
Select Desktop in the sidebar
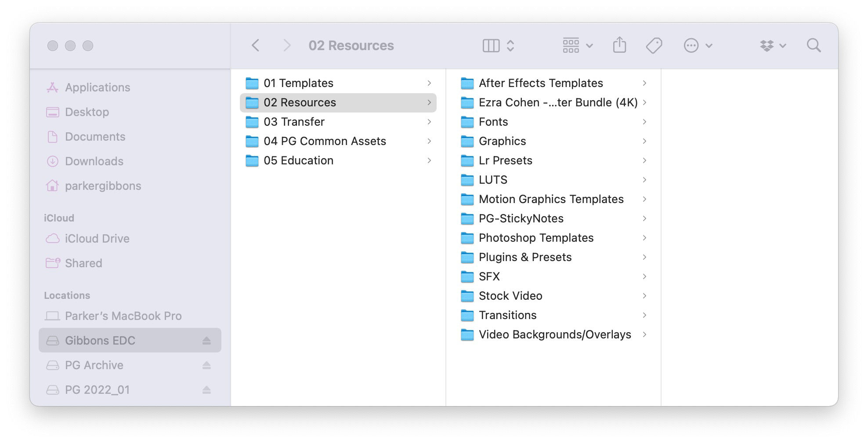pos(130,112)
